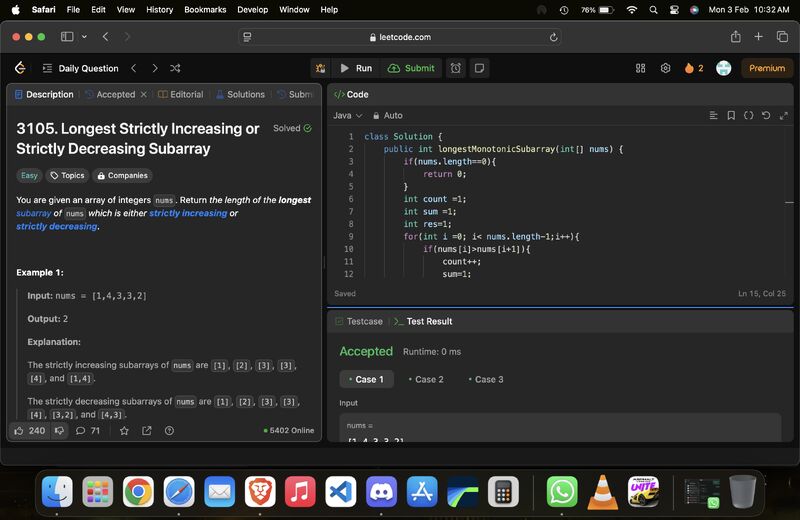Viewport: 800px width, 520px height.
Task: Open the LeetCode logo home link
Action: coord(20,68)
